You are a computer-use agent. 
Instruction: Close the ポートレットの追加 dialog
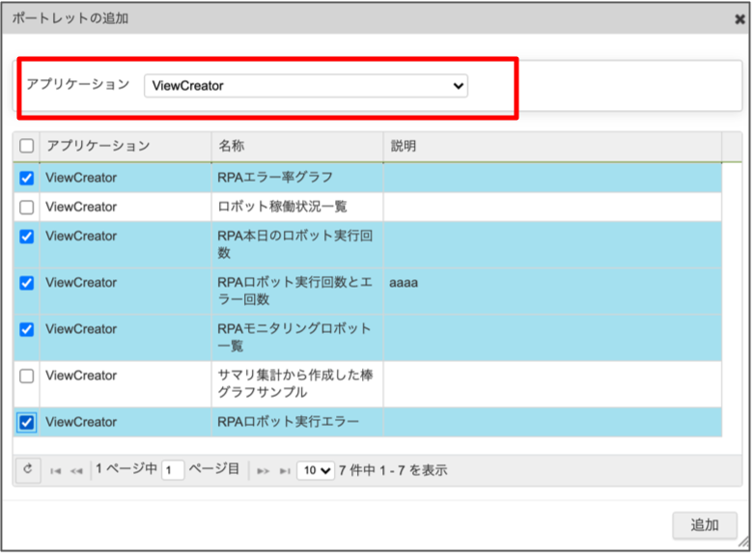pos(739,18)
